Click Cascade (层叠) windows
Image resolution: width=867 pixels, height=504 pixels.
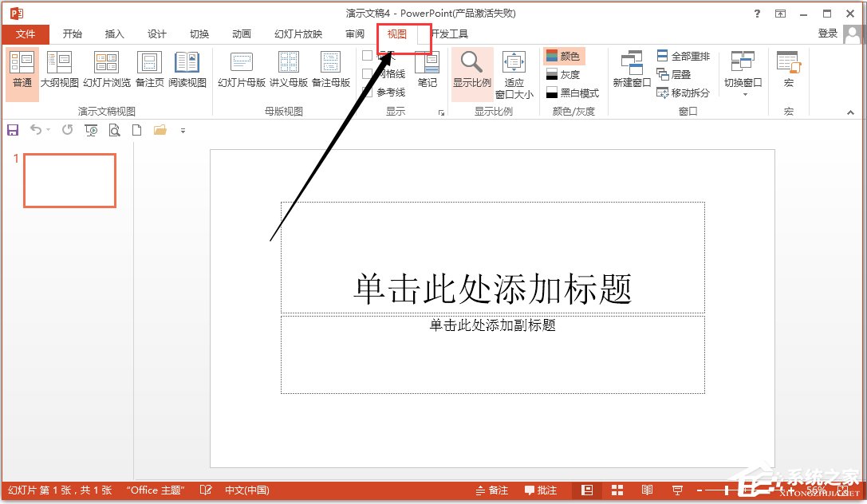pos(673,74)
